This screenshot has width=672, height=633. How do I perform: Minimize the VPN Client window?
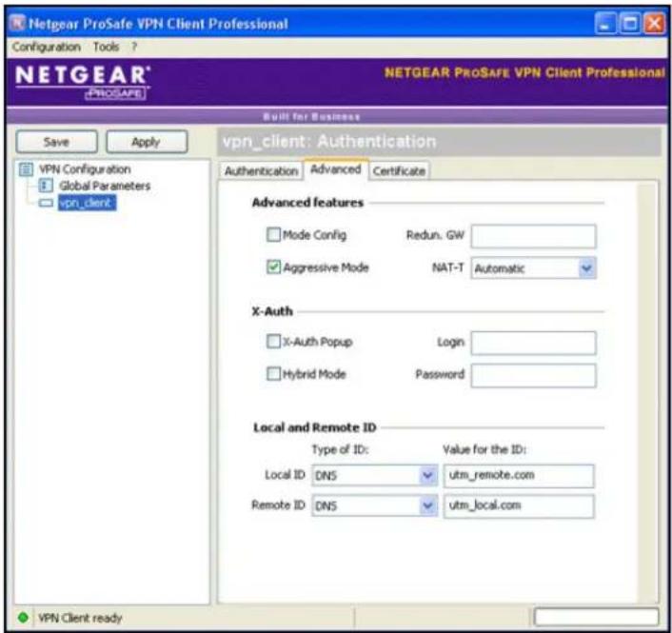pos(605,24)
